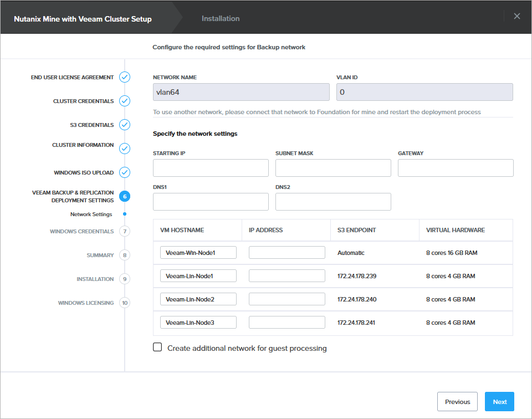Click the Installation header breadcrumb
The width and height of the screenshot is (532, 419).
point(221,19)
